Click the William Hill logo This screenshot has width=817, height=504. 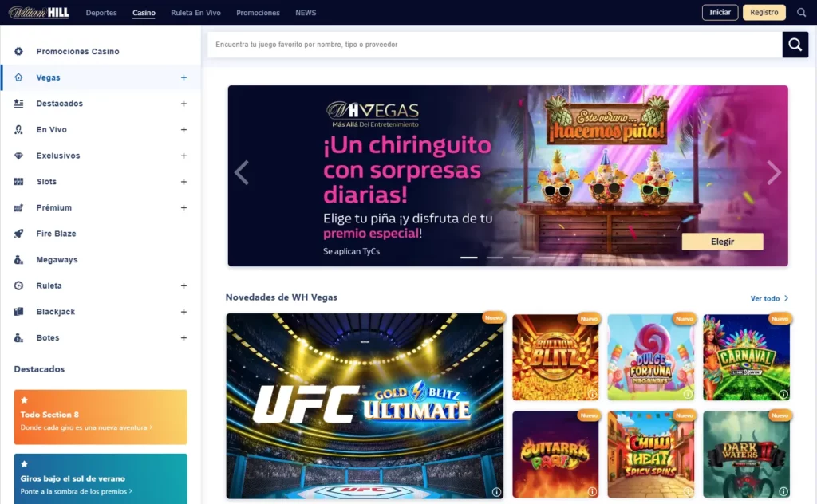(38, 12)
